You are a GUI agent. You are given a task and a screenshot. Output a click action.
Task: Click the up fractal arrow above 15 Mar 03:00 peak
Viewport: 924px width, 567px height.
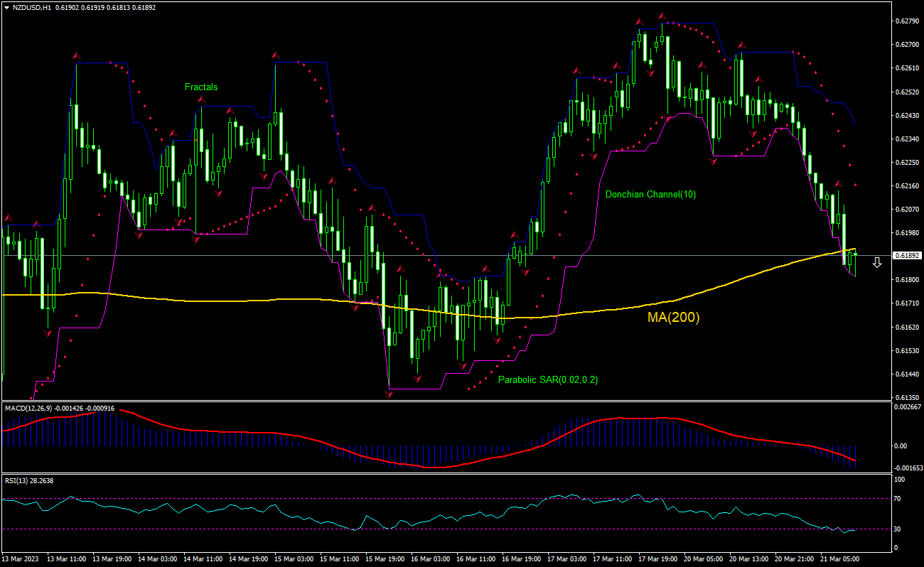[274, 55]
